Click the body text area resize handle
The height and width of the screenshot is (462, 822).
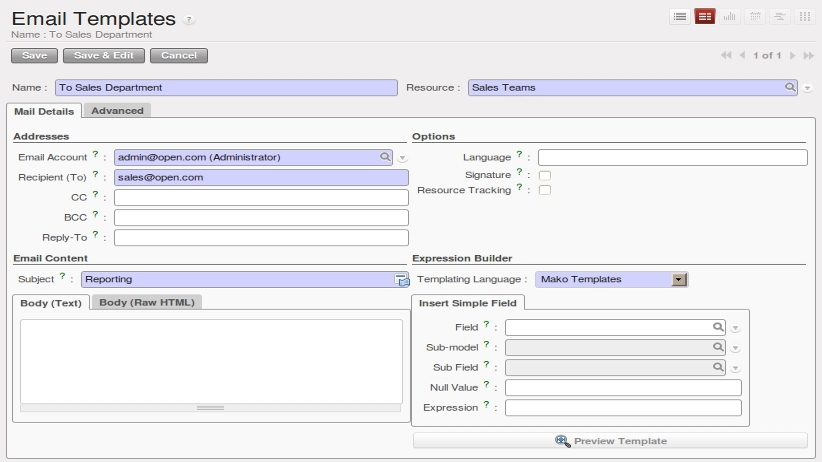pos(210,407)
